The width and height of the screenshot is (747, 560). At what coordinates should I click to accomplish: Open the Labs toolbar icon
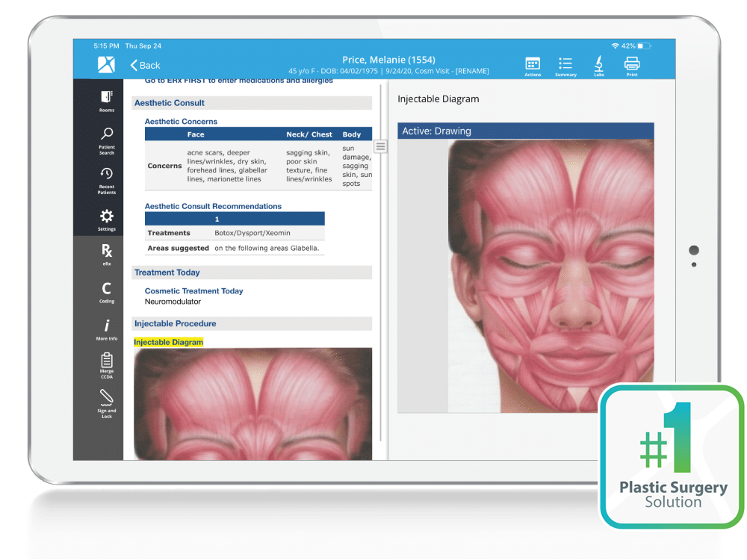tap(598, 63)
